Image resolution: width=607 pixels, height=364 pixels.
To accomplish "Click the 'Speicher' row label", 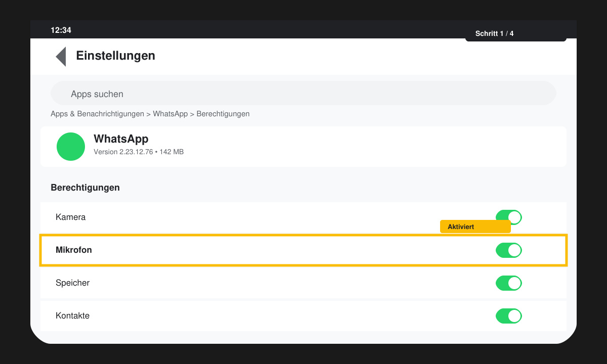I will point(72,283).
